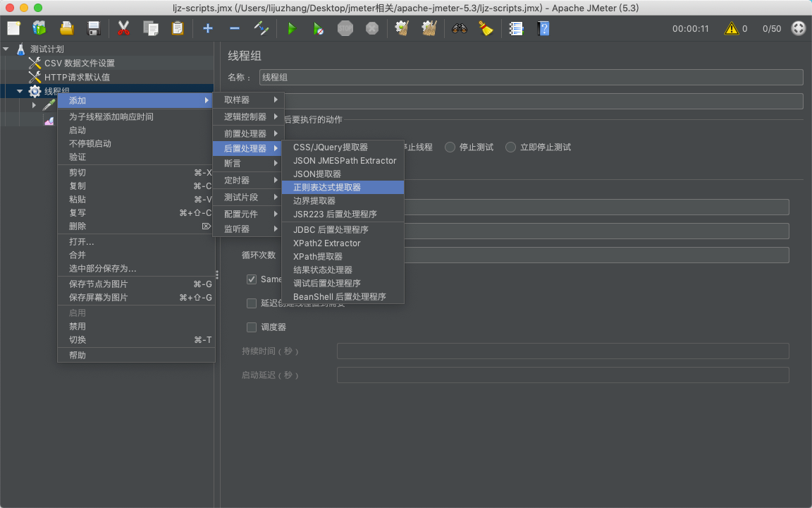The height and width of the screenshot is (508, 812).
Task: Click the Cut scissors icon
Action: (x=123, y=28)
